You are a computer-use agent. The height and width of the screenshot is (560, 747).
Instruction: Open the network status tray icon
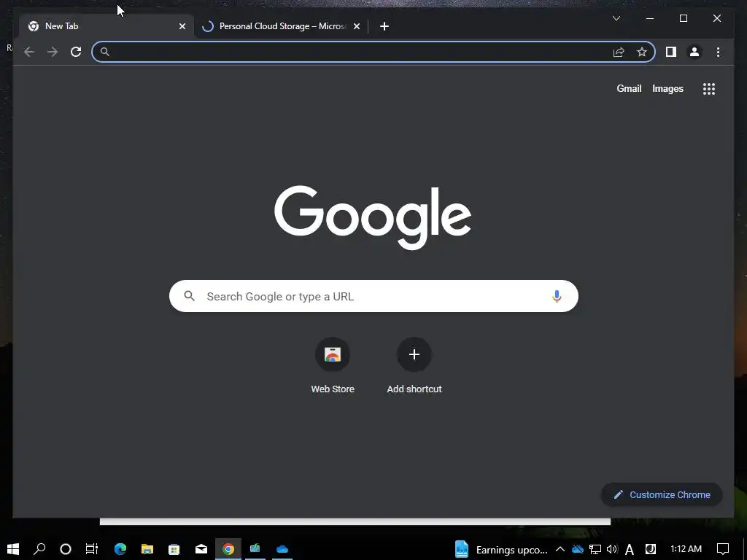595,550
